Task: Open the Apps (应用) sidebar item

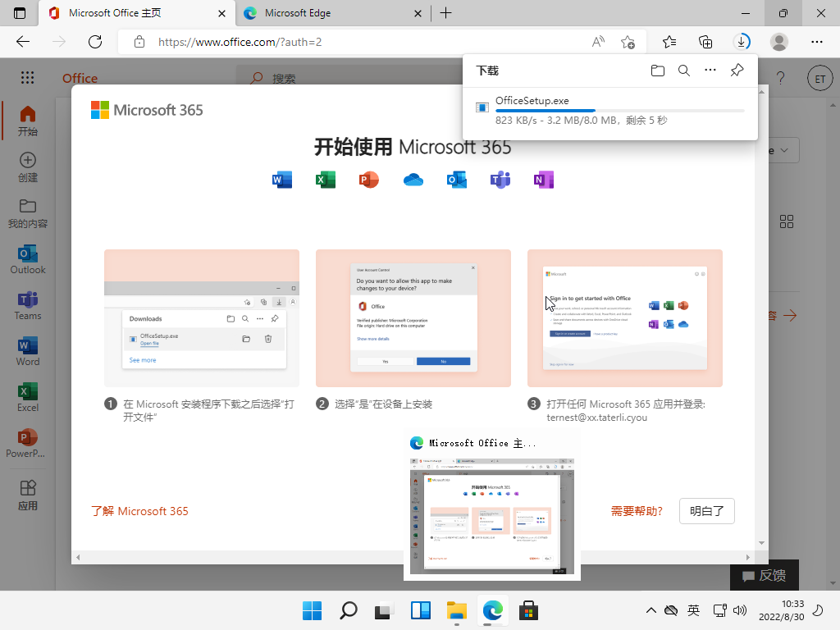Action: (27, 495)
